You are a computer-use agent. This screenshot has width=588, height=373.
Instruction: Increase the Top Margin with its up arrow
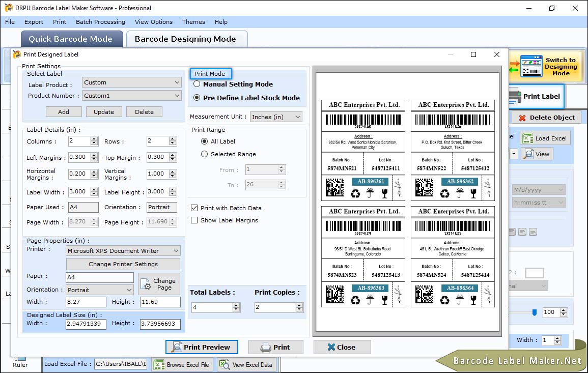tap(173, 155)
